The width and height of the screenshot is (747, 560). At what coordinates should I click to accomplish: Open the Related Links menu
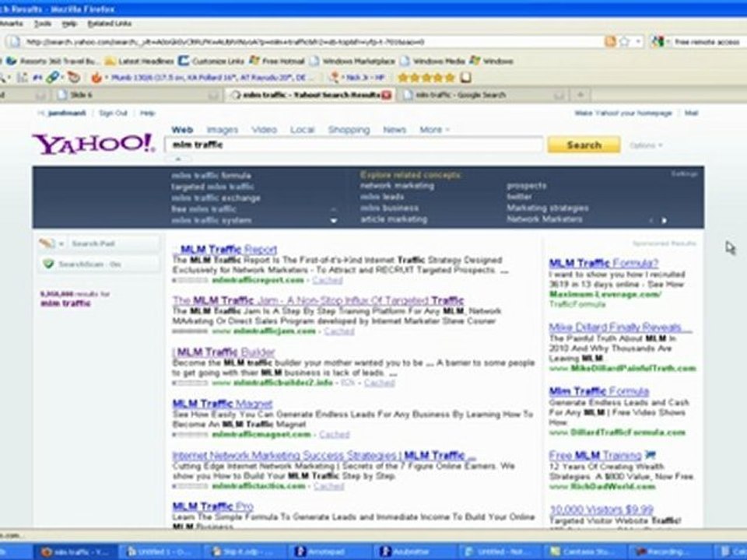point(110,23)
